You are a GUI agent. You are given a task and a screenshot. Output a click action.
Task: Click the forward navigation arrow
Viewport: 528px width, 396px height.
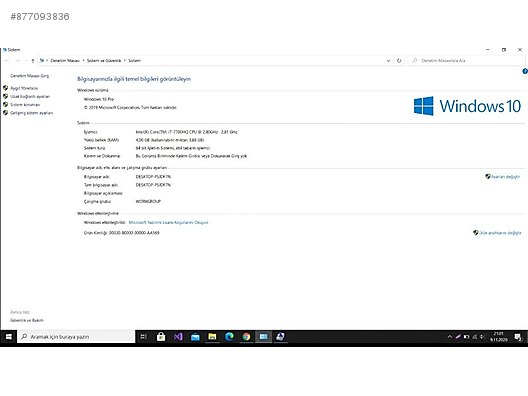coord(18,61)
